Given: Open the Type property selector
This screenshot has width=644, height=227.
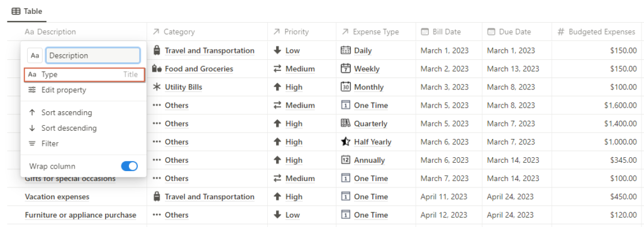Looking at the screenshot, I should (84, 75).
